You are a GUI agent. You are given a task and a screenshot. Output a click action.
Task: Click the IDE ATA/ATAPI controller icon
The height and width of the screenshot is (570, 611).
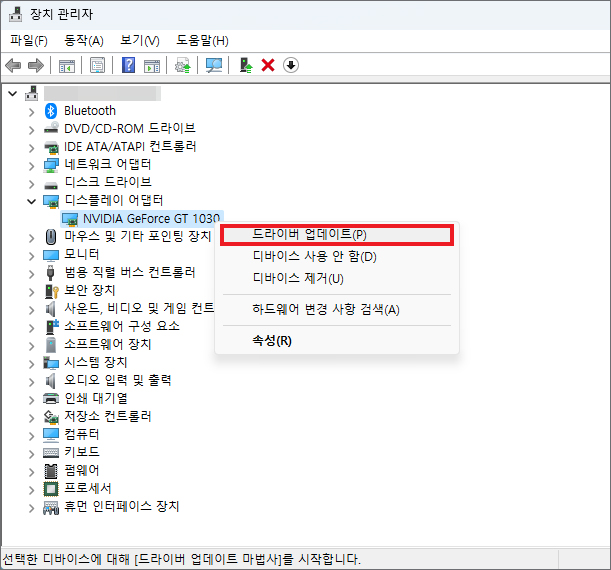coord(51,147)
